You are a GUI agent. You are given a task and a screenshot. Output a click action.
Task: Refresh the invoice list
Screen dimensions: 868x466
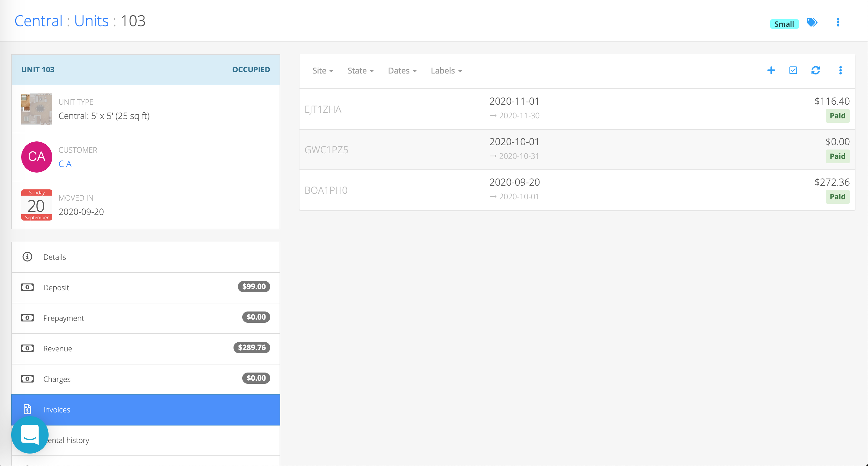(x=815, y=70)
